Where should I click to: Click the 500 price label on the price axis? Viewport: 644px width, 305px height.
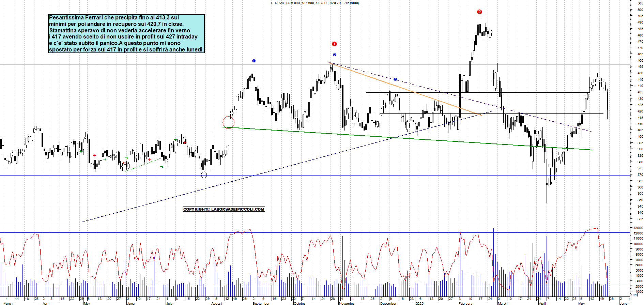point(640,10)
